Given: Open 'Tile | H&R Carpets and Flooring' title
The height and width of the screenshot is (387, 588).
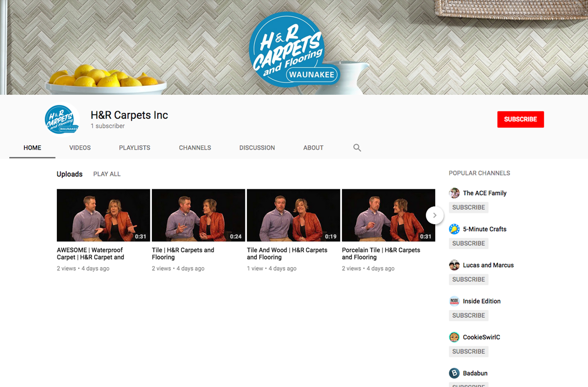Looking at the screenshot, I should coord(183,254).
